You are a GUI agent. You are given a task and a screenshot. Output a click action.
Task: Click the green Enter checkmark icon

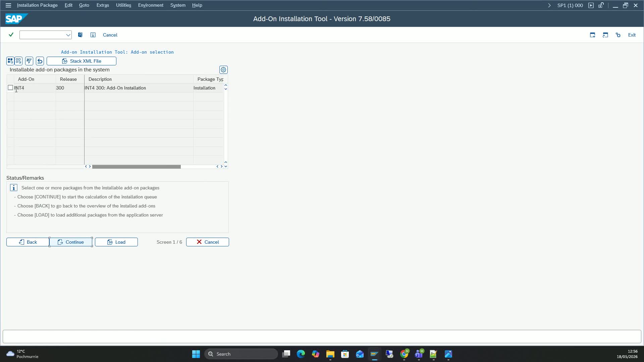click(11, 35)
